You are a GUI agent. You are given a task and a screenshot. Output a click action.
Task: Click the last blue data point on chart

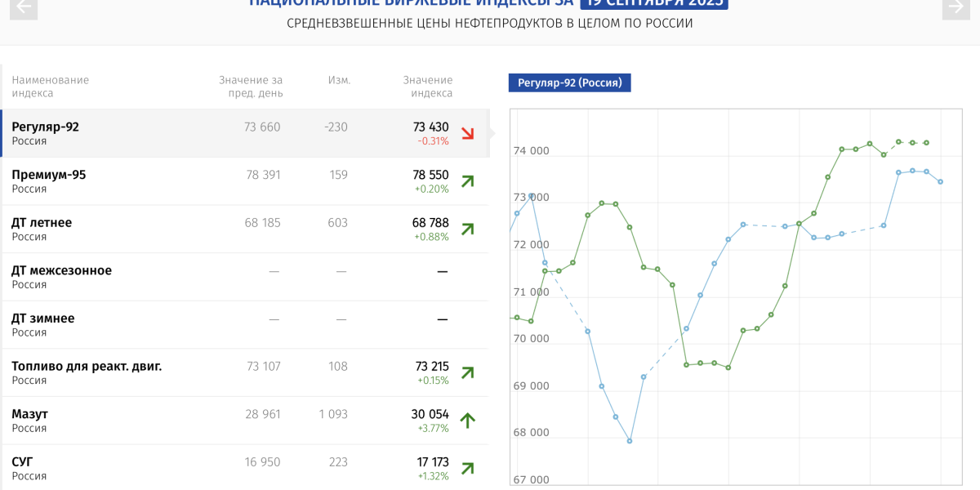(941, 181)
